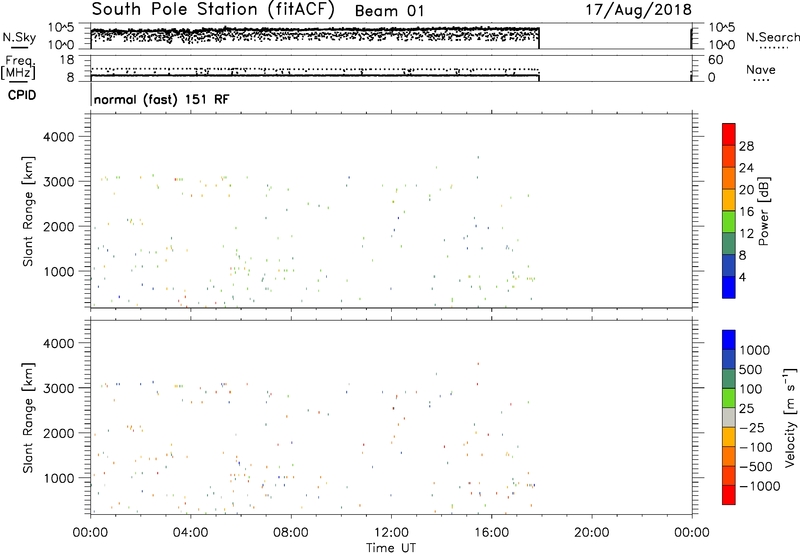Click '3000' on the Velocity panel range axis
800x554 pixels.
coord(59,388)
